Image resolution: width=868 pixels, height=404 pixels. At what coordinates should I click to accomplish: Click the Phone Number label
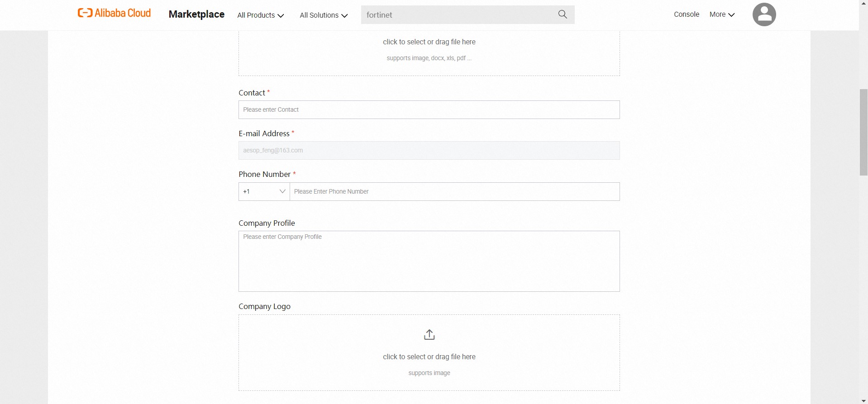(x=264, y=174)
